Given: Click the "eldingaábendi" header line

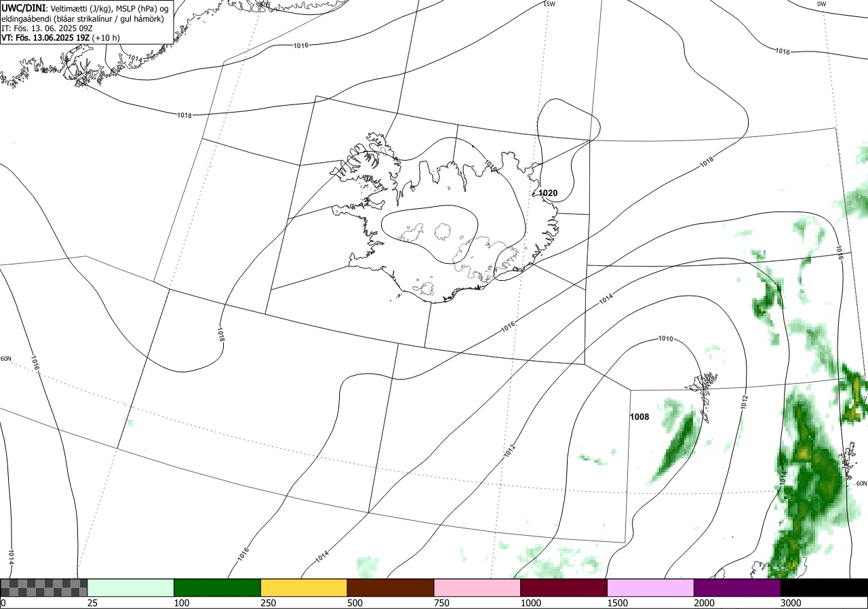Looking at the screenshot, I should [x=83, y=18].
